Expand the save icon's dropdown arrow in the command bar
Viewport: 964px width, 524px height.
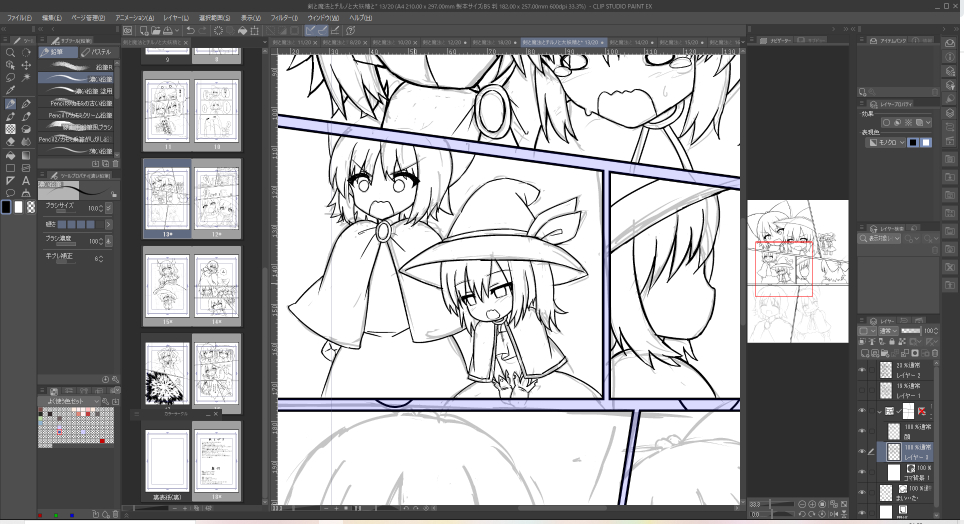click(x=177, y=30)
